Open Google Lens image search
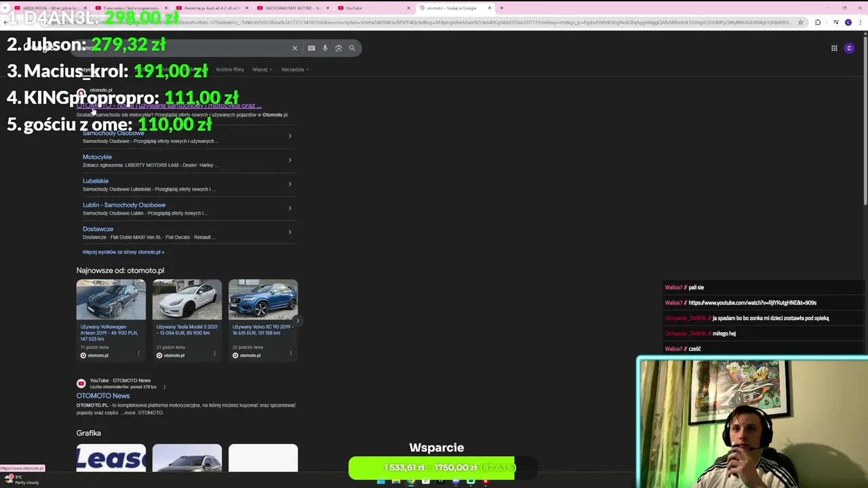This screenshot has height=488, width=868. coord(338,48)
